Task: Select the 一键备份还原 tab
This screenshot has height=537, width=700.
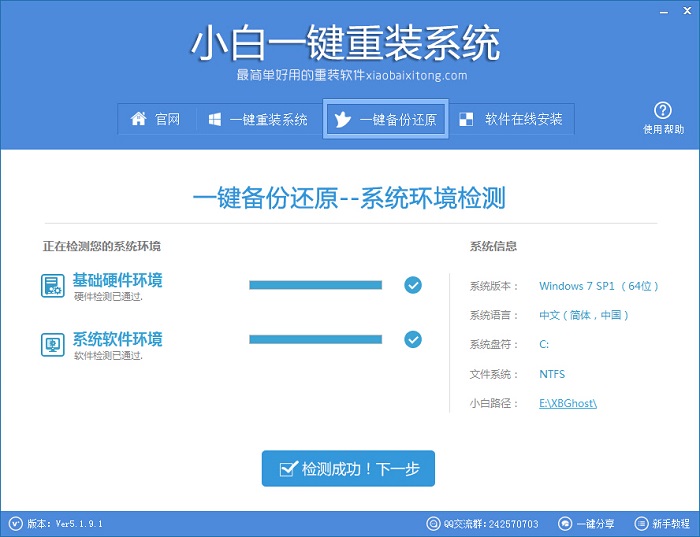Action: coord(385,120)
